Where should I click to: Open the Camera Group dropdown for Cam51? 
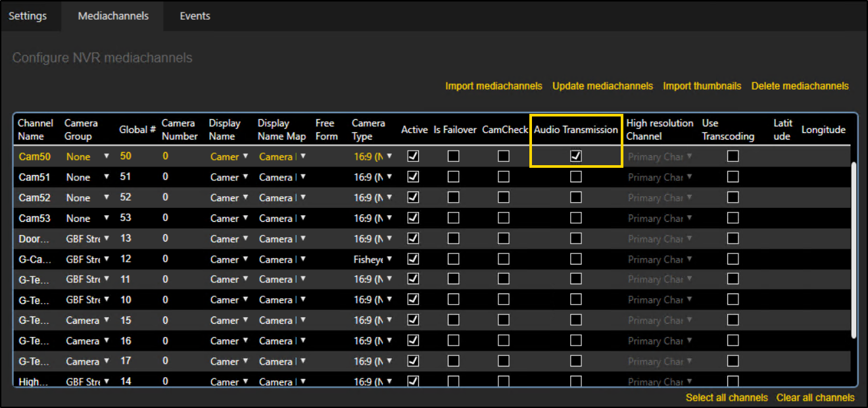(107, 177)
